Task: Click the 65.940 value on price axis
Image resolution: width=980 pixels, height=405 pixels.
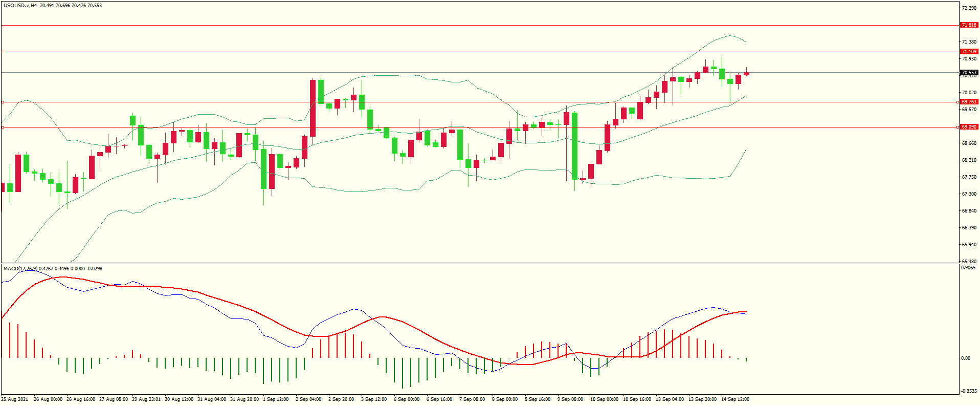Action: pos(969,245)
